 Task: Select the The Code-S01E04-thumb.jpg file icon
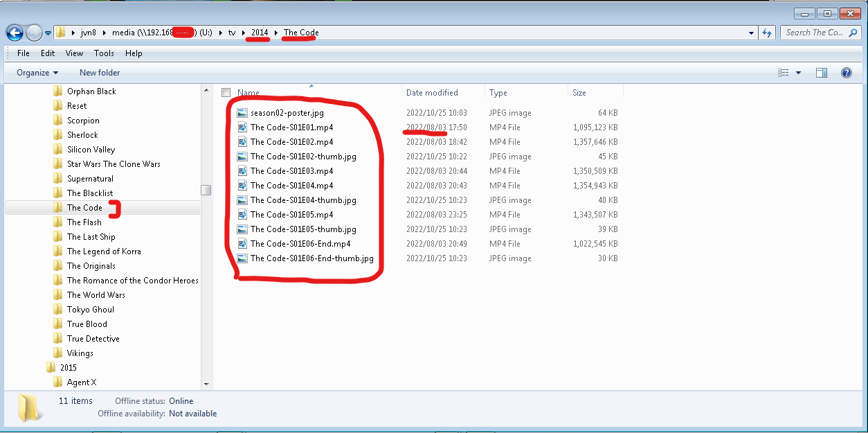(x=242, y=200)
